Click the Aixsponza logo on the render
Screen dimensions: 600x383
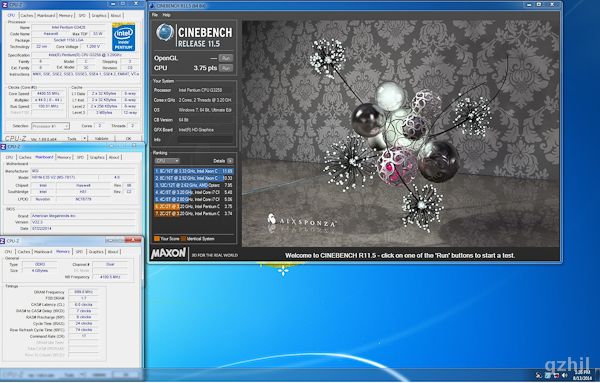(x=301, y=223)
